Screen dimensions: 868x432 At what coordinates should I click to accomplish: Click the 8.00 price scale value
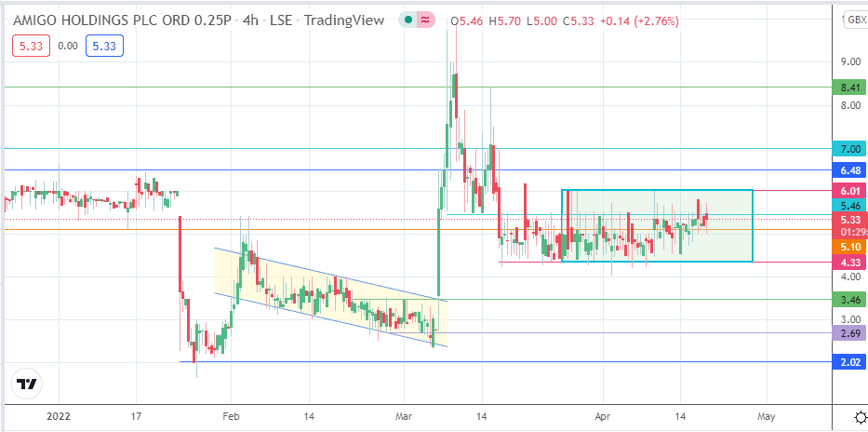pyautogui.click(x=851, y=104)
